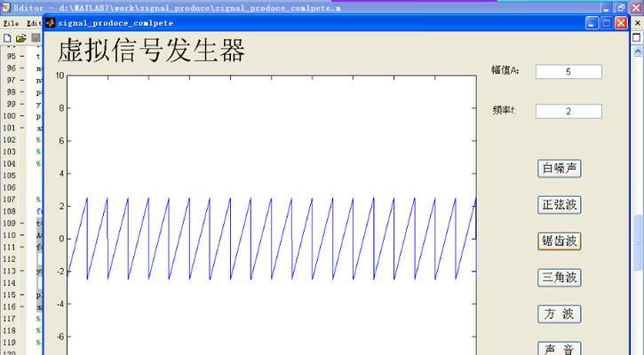Undock the Editor document with the square icon

[x=637, y=38]
